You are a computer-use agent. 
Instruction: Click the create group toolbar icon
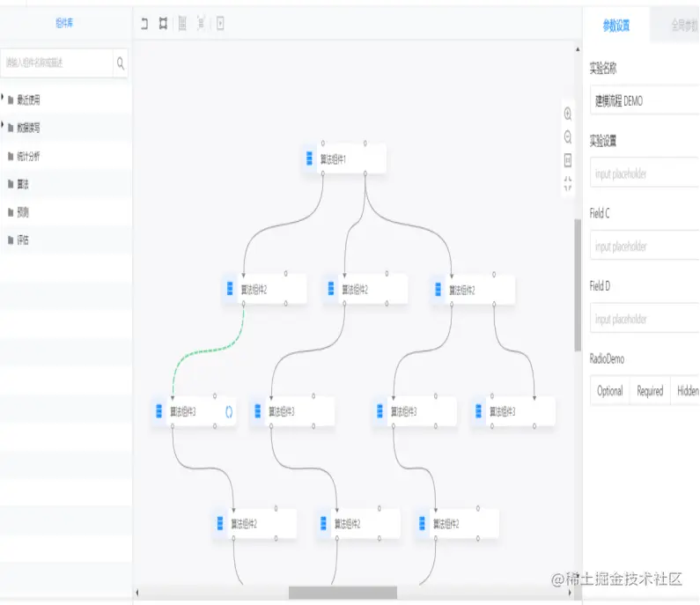coord(182,23)
